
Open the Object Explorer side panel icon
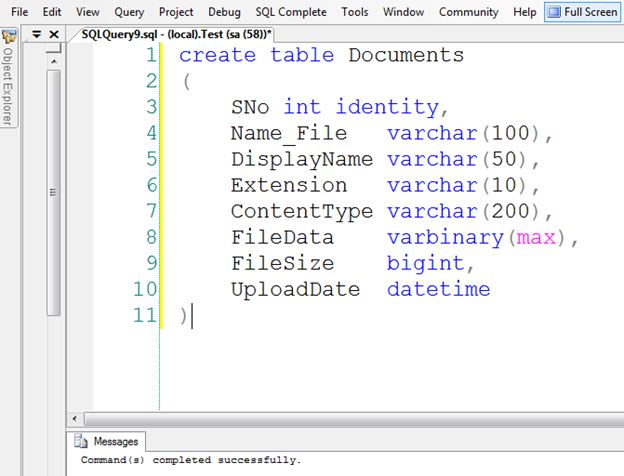[x=8, y=37]
